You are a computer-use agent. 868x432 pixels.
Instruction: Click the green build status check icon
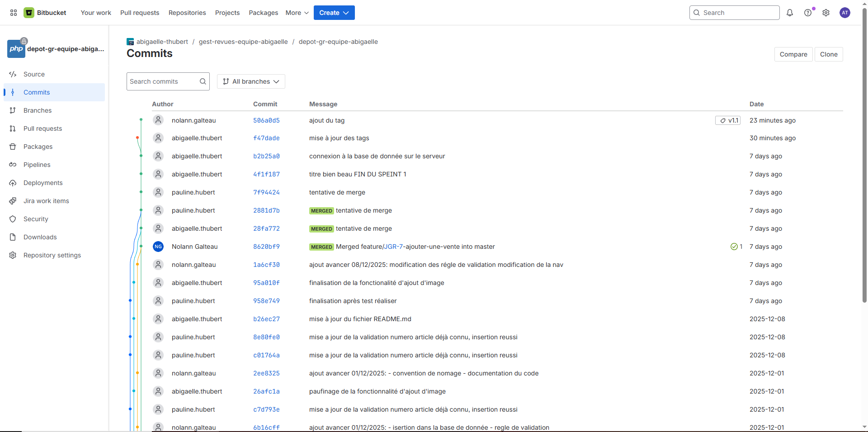pos(734,247)
